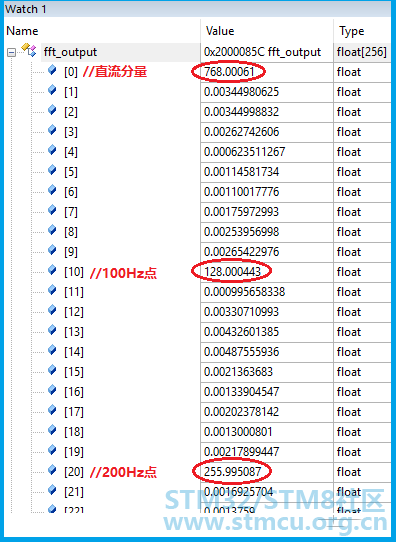Select the value 0.00114581734
Screen dimensions: 396x545
tap(241, 172)
